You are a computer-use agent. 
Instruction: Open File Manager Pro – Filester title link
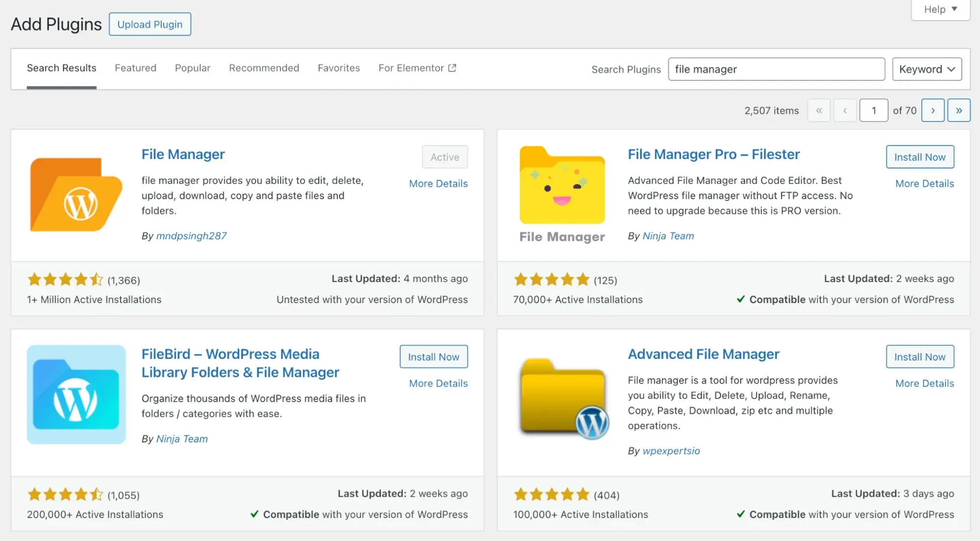[714, 154]
